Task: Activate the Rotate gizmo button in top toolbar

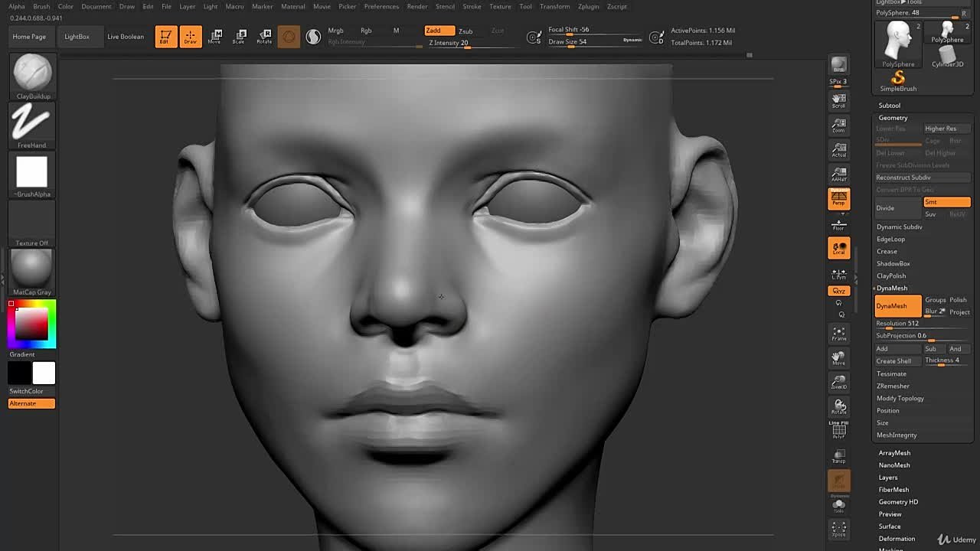Action: (x=264, y=36)
